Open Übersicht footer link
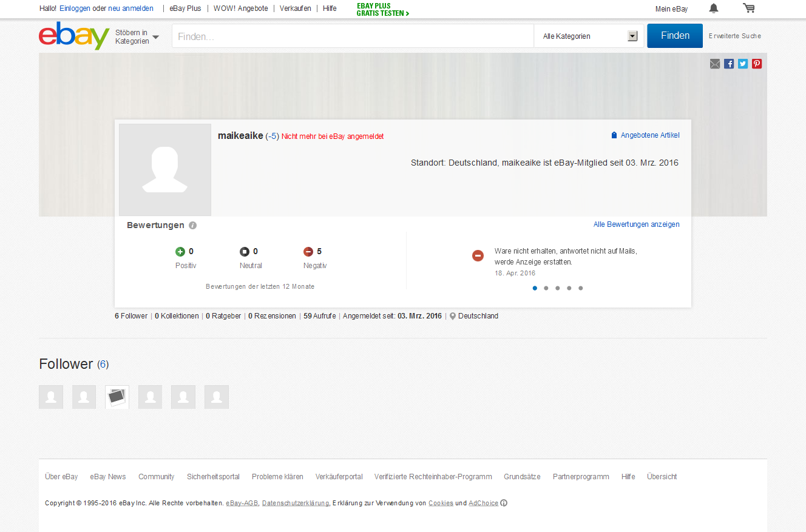806x532 pixels. (662, 477)
